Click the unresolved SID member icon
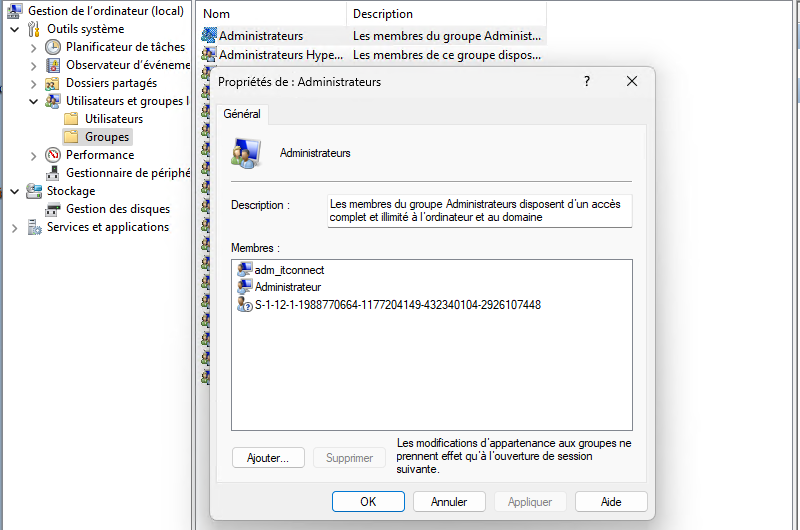Viewport: 800px width, 530px height. click(x=245, y=305)
